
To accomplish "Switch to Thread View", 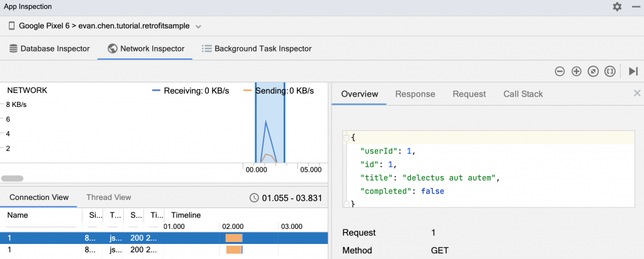I will coord(109,197).
